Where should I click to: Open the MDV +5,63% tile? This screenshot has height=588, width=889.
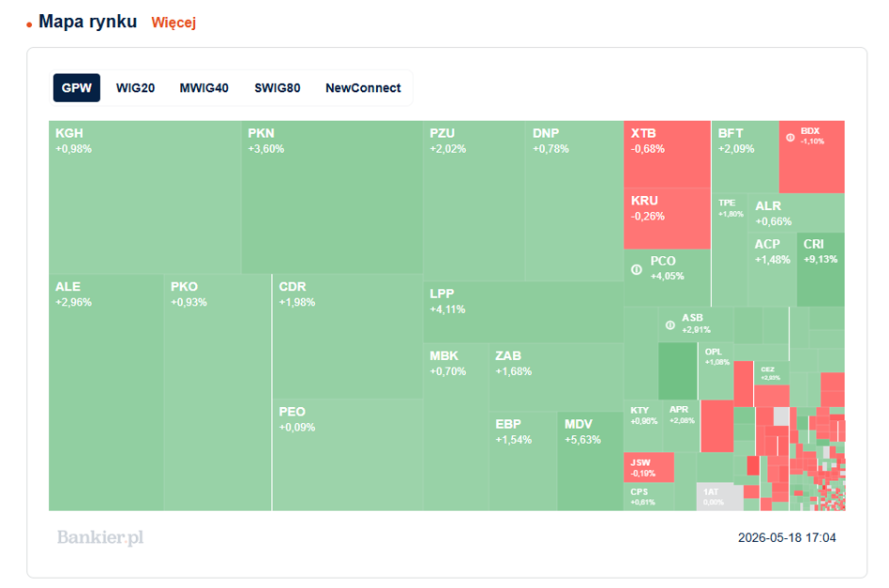(x=590, y=461)
